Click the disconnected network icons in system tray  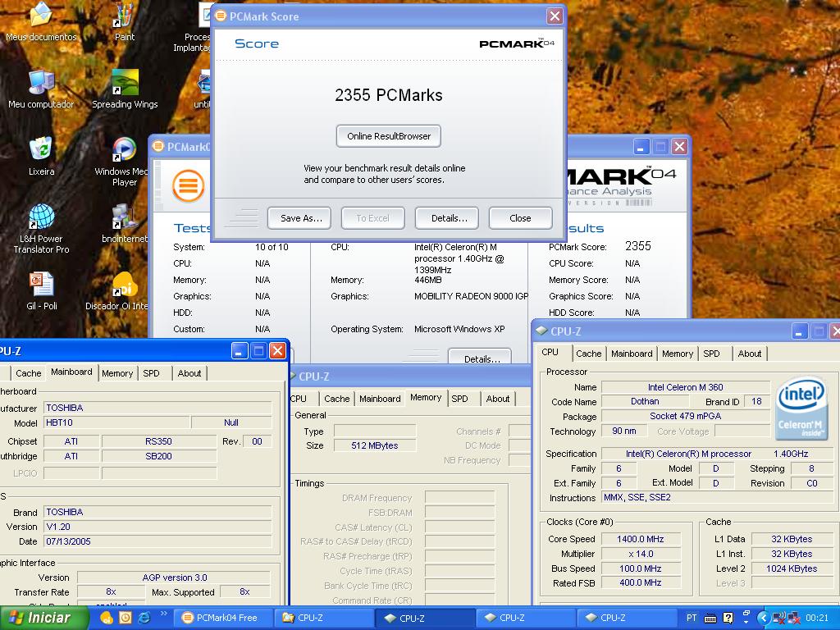[787, 619]
